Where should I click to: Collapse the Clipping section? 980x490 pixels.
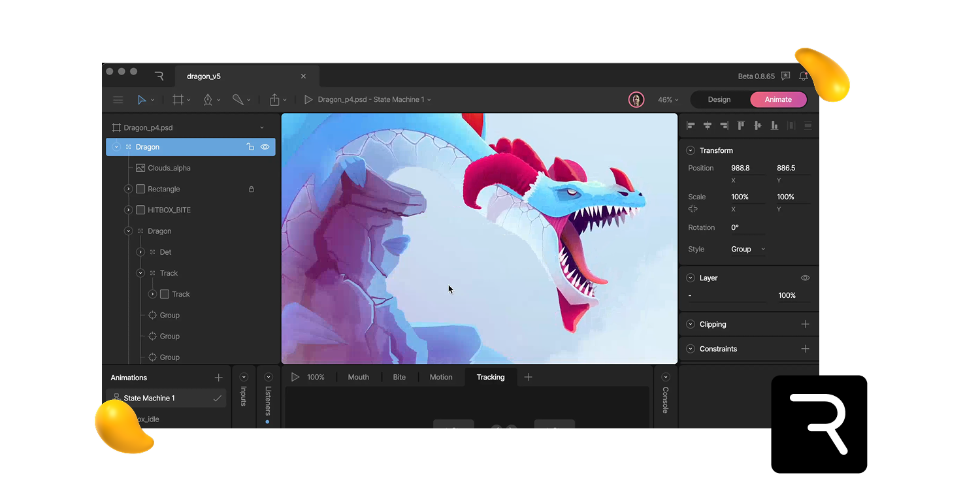690,324
